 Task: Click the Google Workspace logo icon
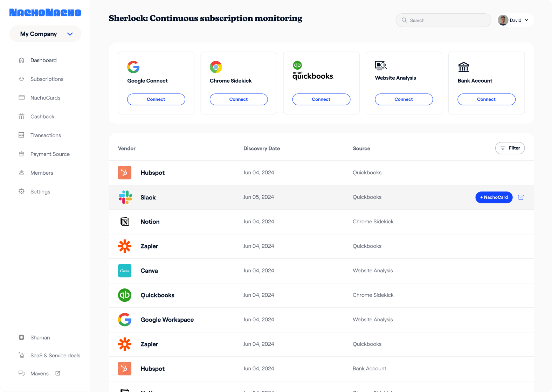(x=125, y=320)
